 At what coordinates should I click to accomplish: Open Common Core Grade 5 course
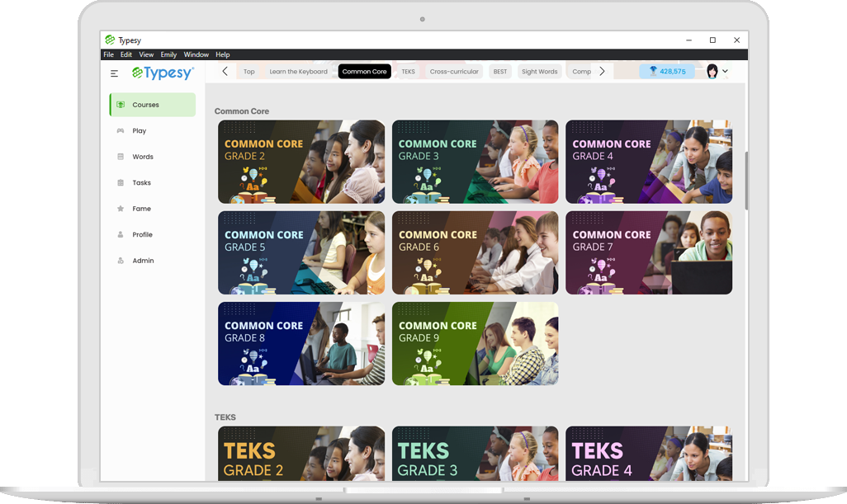(x=301, y=252)
